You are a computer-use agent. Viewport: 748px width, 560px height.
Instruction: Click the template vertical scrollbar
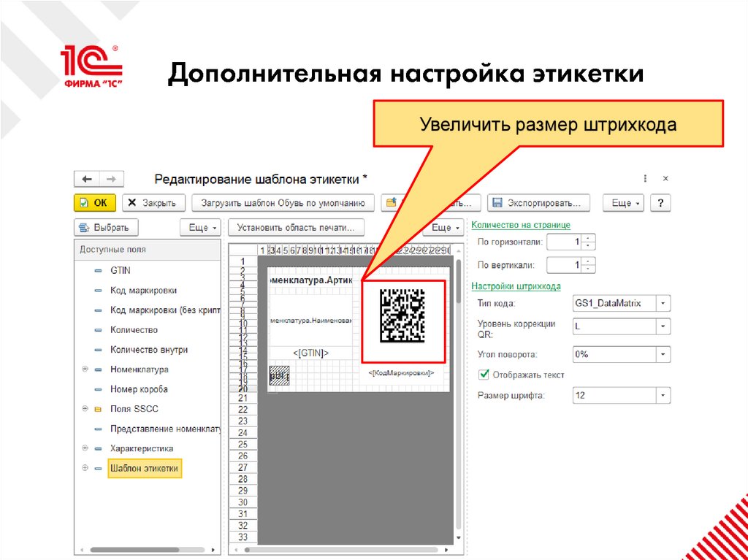459,281
